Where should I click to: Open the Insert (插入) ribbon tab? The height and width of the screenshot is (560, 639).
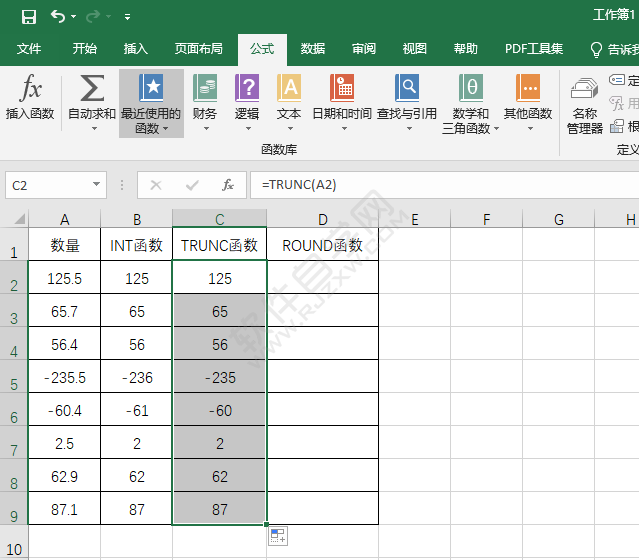135,49
